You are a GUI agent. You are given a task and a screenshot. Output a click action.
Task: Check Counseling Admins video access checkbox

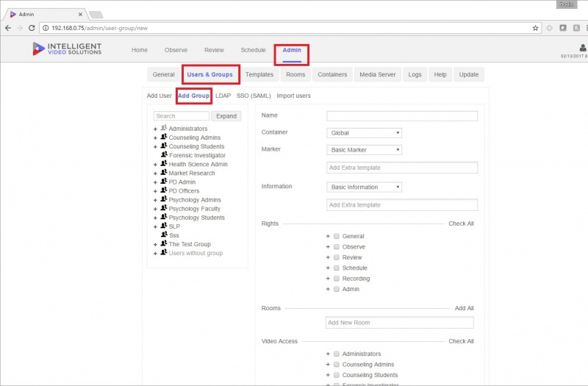[x=337, y=364]
